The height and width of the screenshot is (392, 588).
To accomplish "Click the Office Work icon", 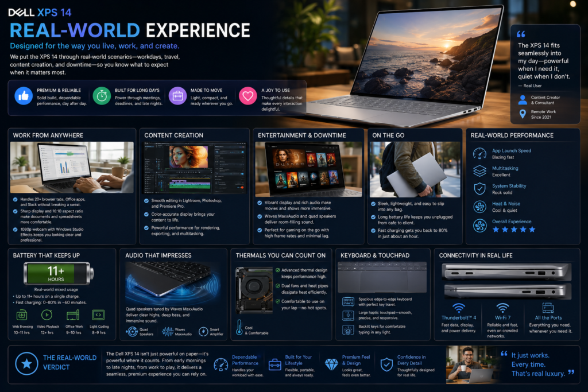I will point(73,315).
